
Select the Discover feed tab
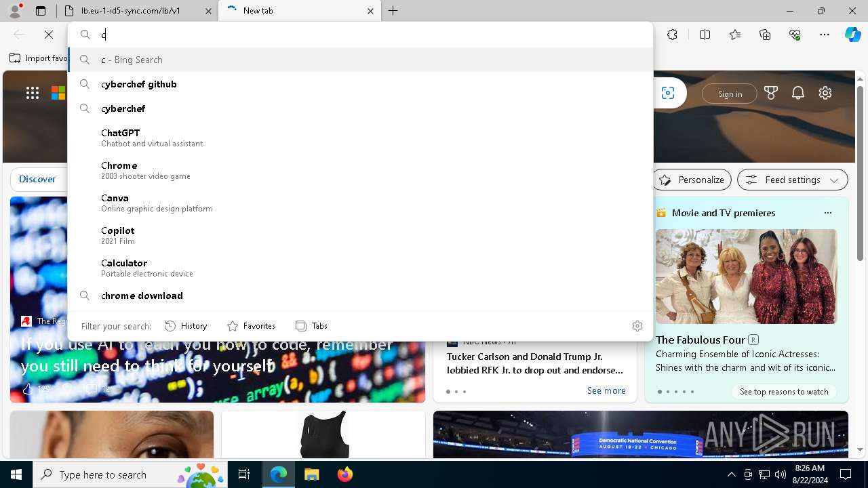(37, 180)
